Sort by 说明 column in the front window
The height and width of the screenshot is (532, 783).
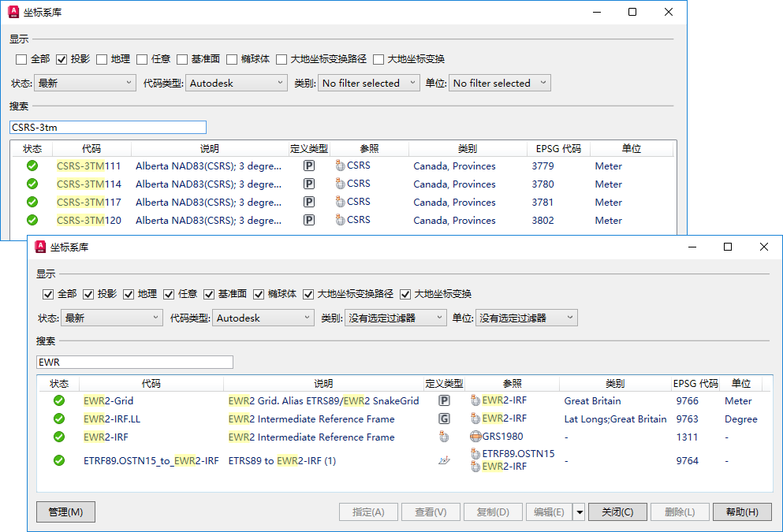click(323, 383)
